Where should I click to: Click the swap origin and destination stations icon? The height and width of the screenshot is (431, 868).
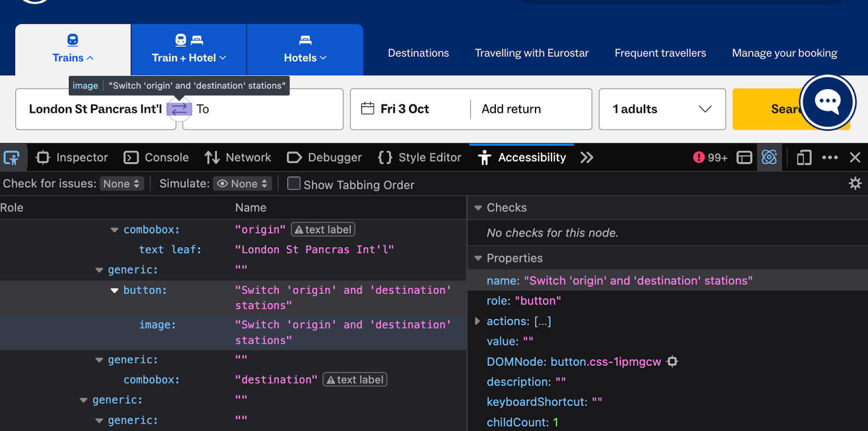pyautogui.click(x=179, y=109)
